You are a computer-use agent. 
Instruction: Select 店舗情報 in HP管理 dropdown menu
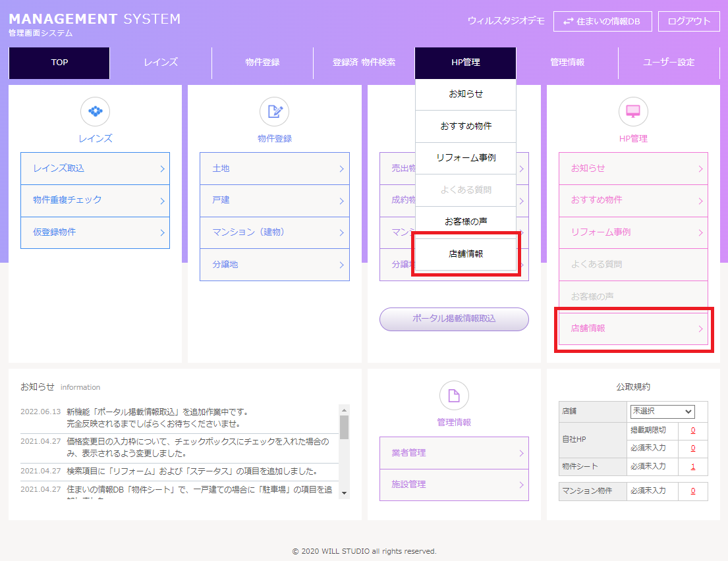tap(465, 254)
